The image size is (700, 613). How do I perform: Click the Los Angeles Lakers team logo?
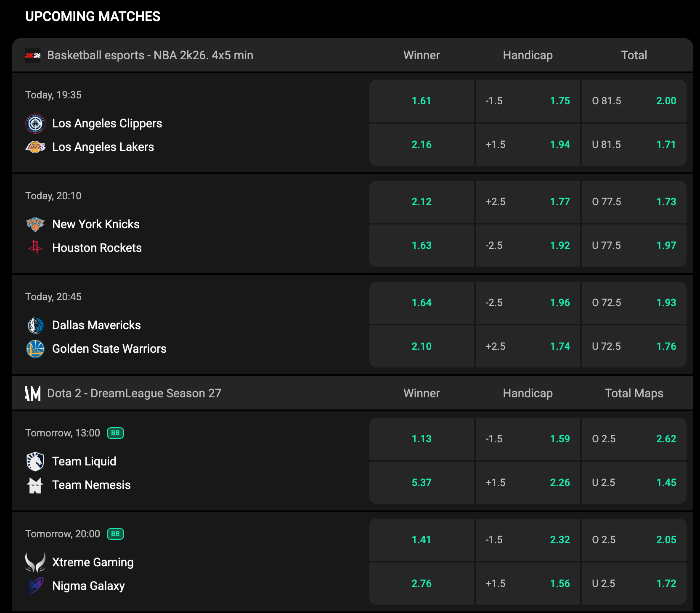35,147
